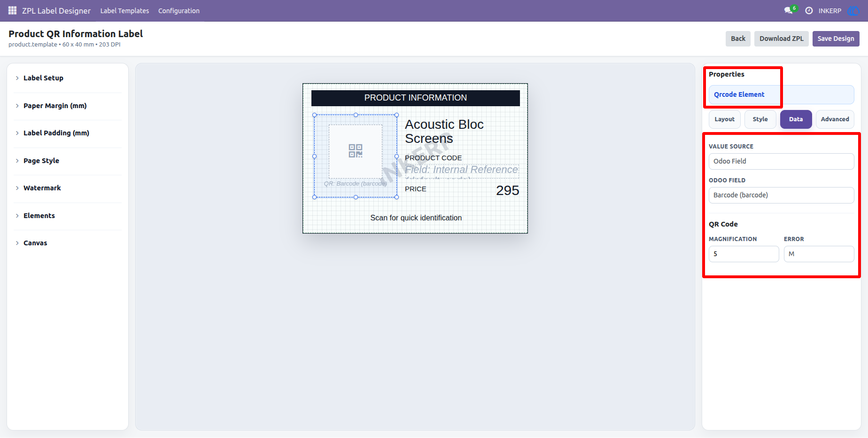Expand the Elements section

[x=68, y=216]
